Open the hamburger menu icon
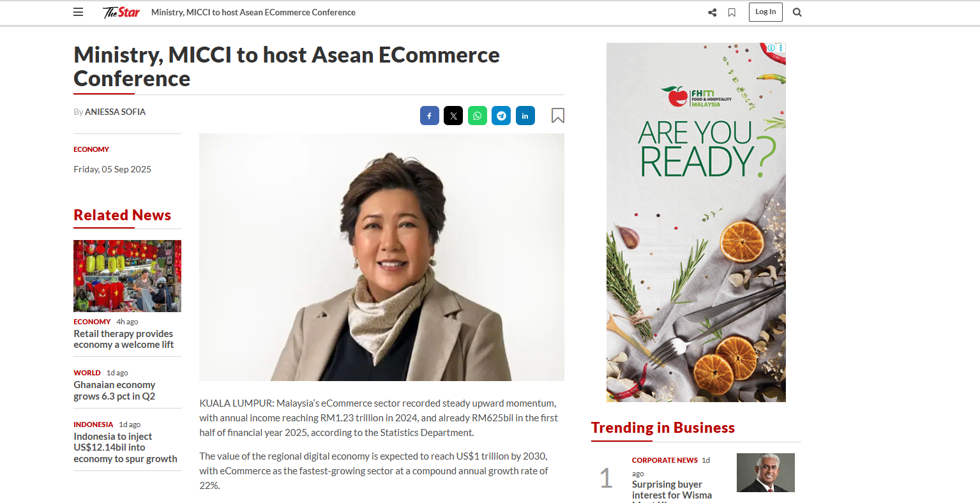Screen dimensions: 980x503 click(78, 12)
